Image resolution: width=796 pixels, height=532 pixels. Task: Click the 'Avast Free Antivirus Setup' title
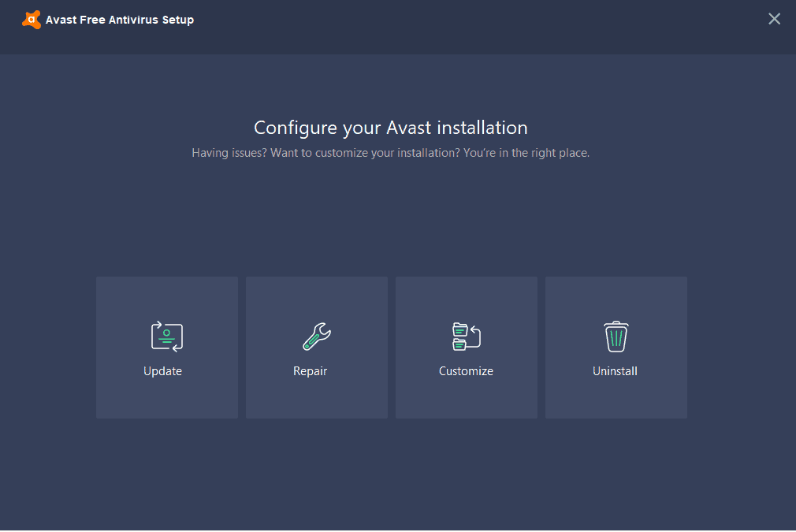coord(120,20)
